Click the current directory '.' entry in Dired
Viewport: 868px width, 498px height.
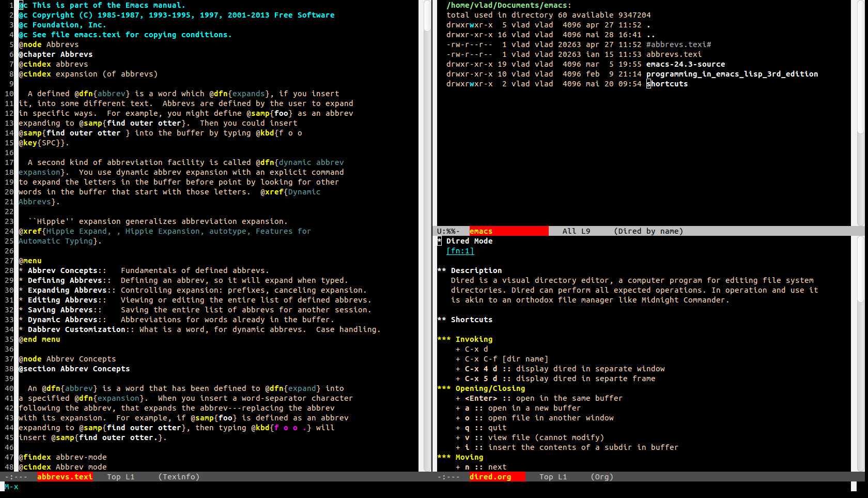[648, 25]
